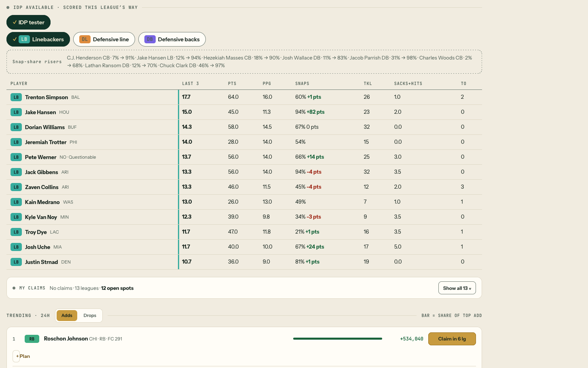Click the LB badge for Justin Strnad

16,262
